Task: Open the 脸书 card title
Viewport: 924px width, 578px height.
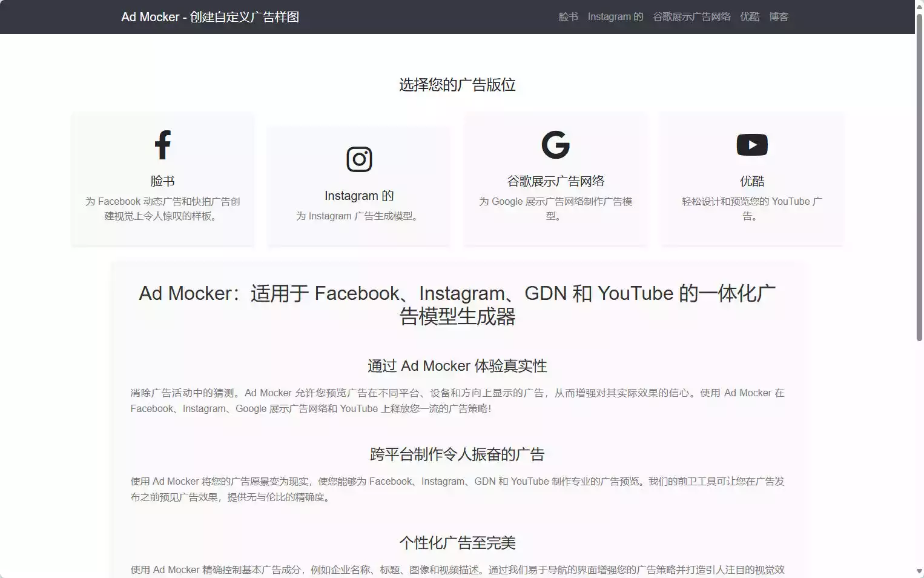Action: click(162, 181)
